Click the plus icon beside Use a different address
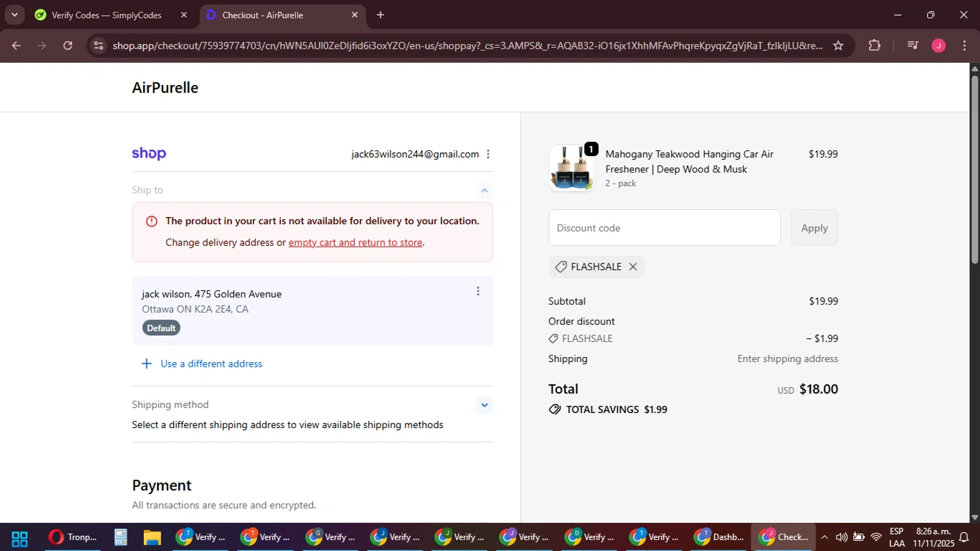Viewport: 980px width, 551px height. 146,364
